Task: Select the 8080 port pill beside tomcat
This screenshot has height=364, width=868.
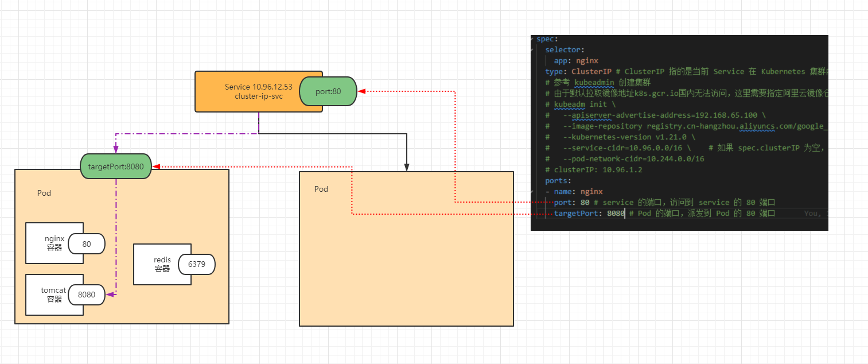Action: tap(87, 295)
